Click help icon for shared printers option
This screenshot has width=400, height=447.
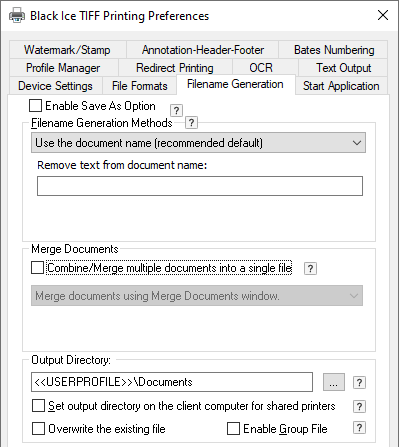[359, 406]
